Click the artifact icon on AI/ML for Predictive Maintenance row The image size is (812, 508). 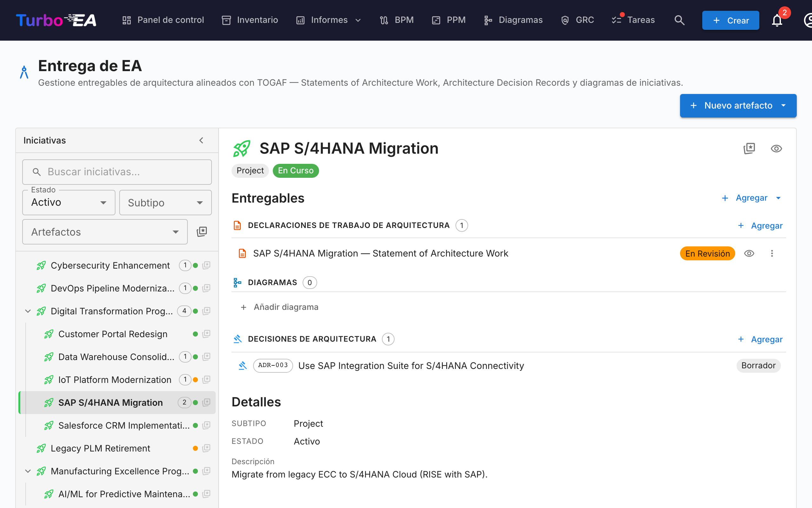coord(206,493)
